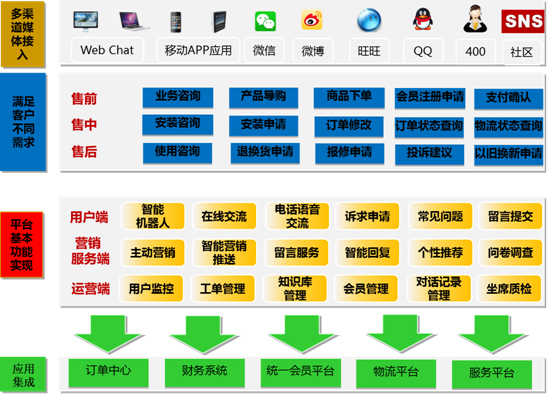
Task: Click the 财务系统 green box
Action: 204,373
